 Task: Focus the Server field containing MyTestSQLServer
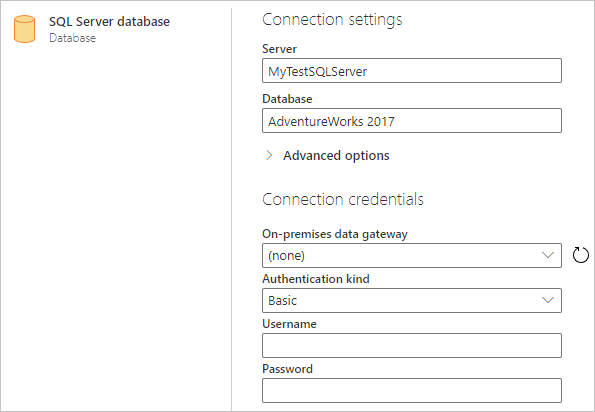[412, 71]
